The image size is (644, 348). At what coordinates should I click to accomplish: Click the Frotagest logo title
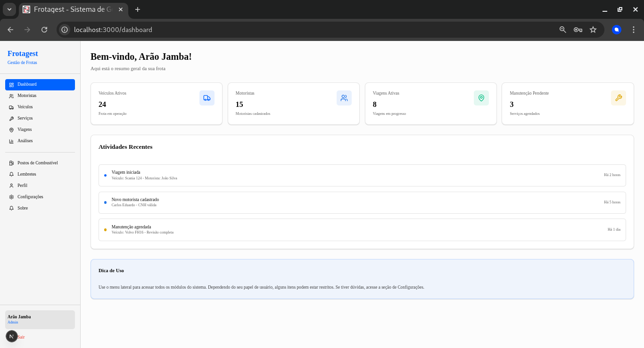pos(23,54)
